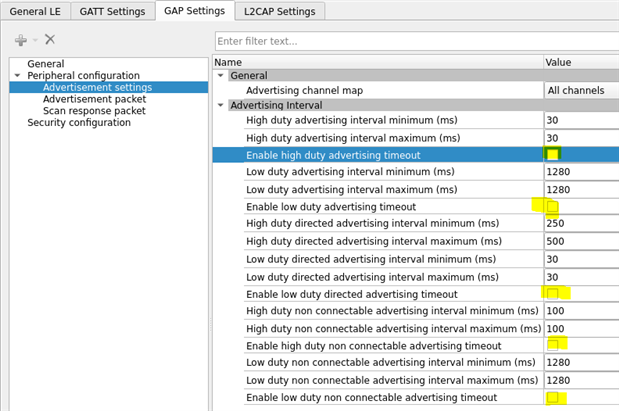
Task: Open the GATT Settings tab
Action: (117, 11)
